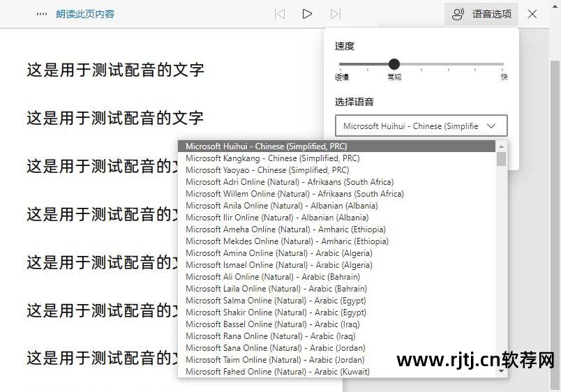Click the speed slider handle
The height and width of the screenshot is (392, 561).
394,64
